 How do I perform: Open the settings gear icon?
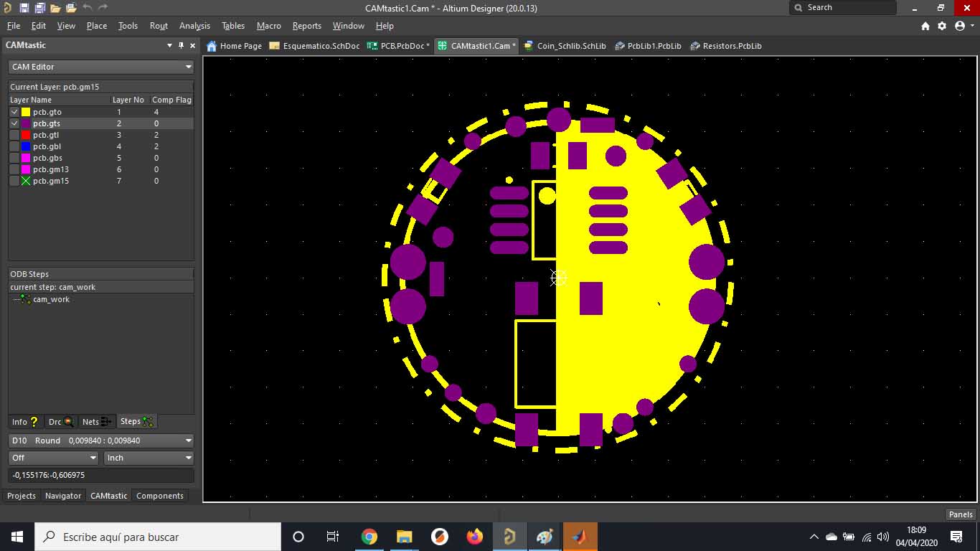tap(942, 26)
